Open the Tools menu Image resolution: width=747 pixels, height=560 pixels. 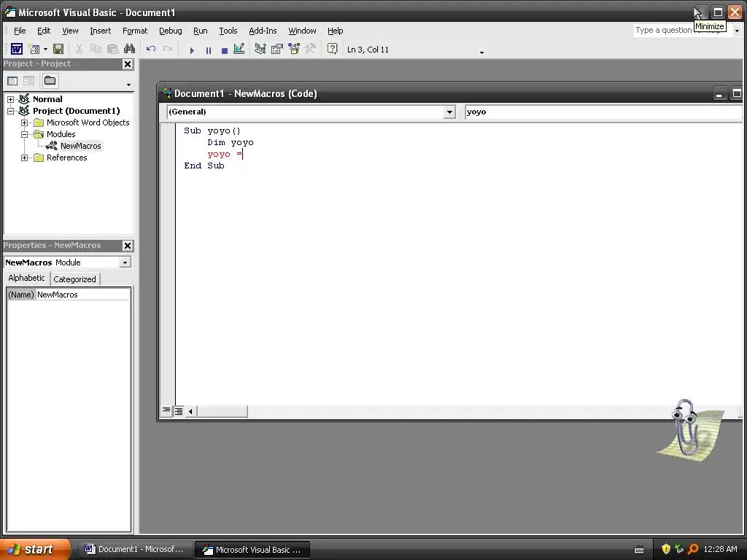click(228, 31)
